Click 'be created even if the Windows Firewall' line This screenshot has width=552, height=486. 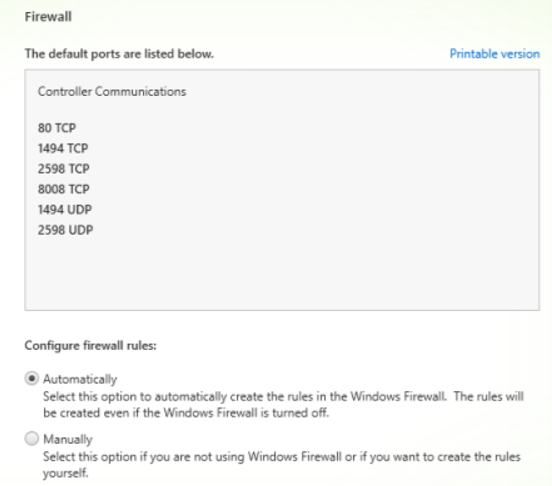pyautogui.click(x=186, y=412)
